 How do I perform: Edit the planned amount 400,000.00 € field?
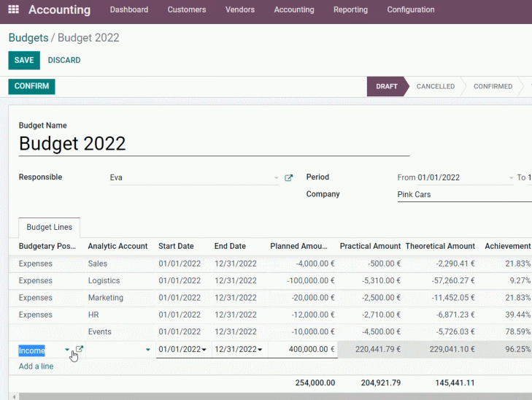[303, 349]
